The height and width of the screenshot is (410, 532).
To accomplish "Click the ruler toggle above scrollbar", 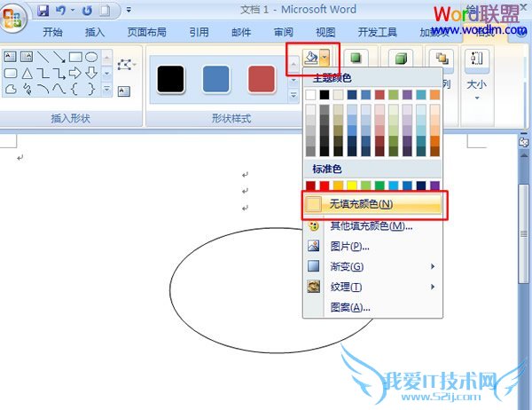I will point(524,142).
